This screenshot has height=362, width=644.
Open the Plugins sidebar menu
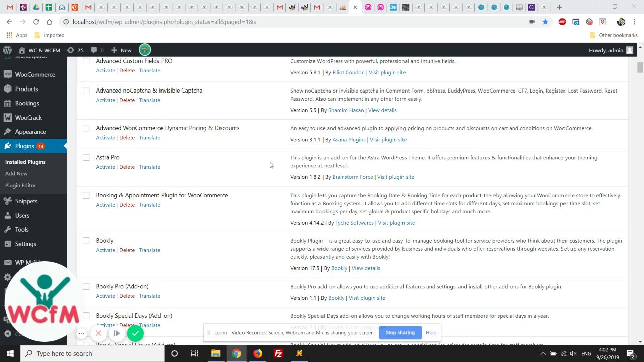[33, 146]
